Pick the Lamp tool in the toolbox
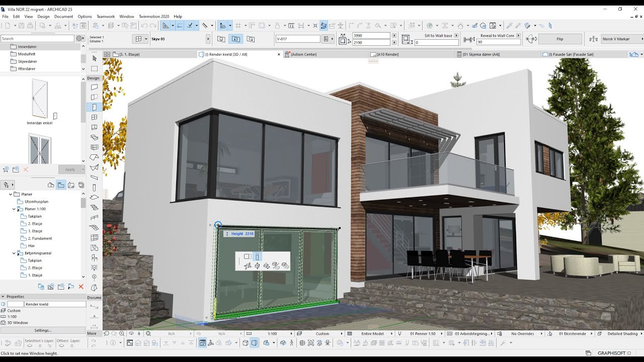644x362 pixels. click(94, 267)
